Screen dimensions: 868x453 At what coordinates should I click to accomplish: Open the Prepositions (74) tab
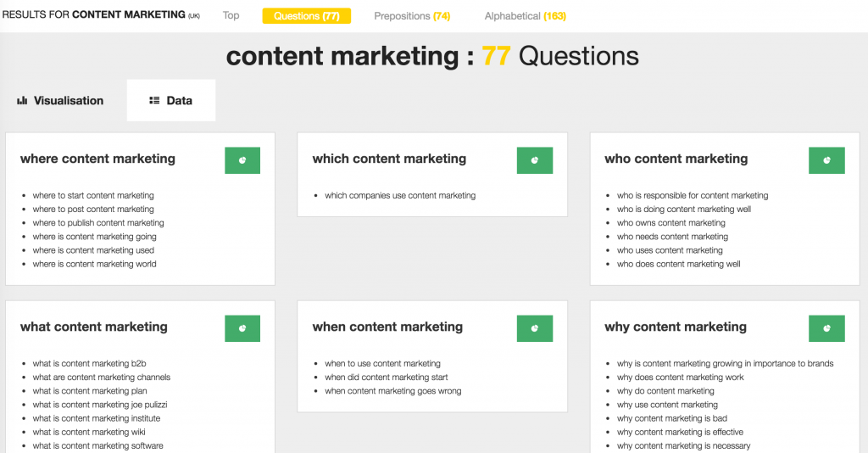tap(412, 15)
